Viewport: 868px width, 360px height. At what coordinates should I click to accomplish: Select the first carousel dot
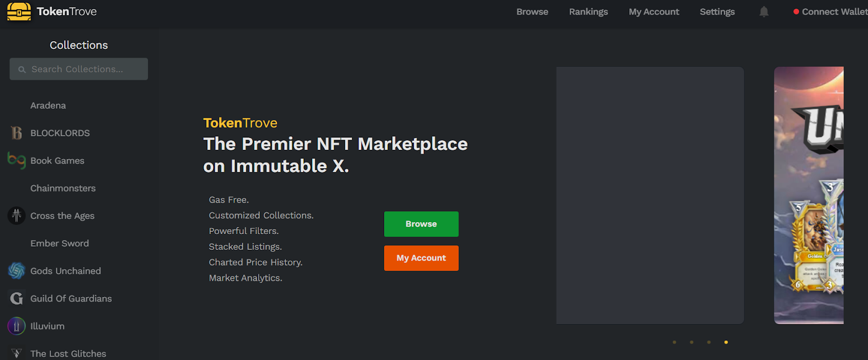click(x=674, y=342)
